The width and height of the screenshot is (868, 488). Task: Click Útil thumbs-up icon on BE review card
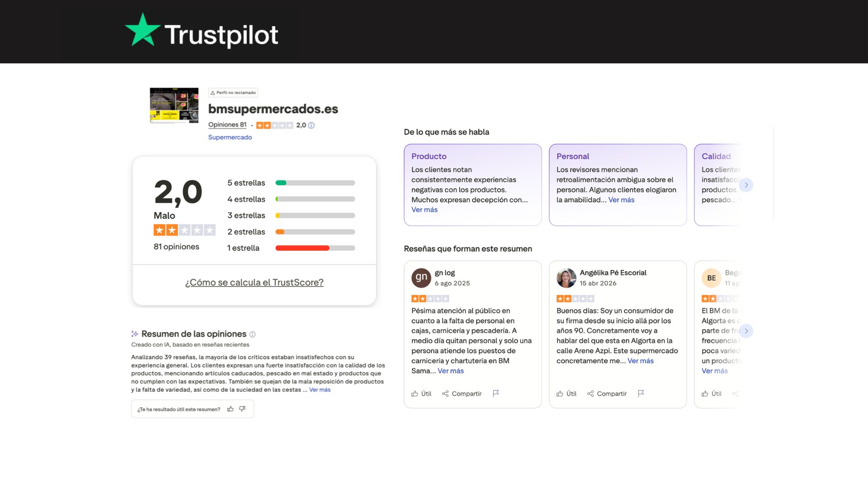click(705, 394)
